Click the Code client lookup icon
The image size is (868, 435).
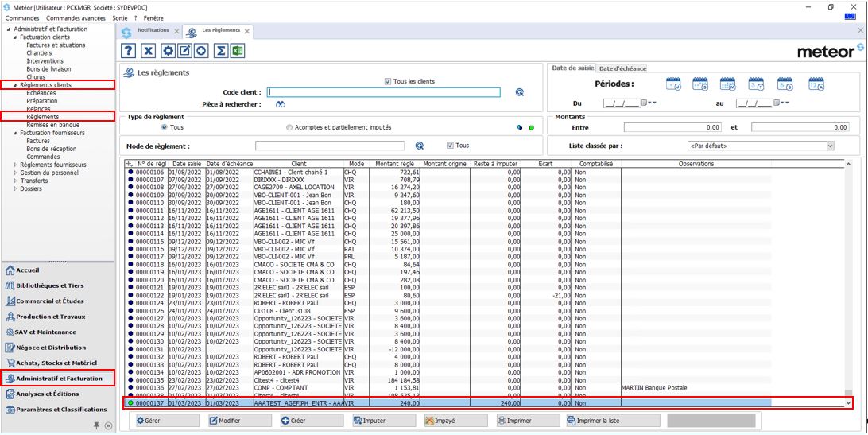[x=519, y=92]
